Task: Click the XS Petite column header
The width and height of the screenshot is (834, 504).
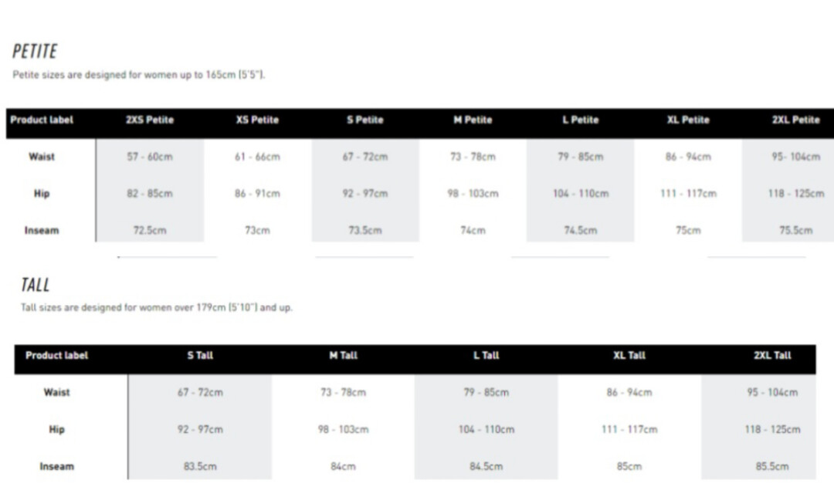Action: tap(257, 120)
